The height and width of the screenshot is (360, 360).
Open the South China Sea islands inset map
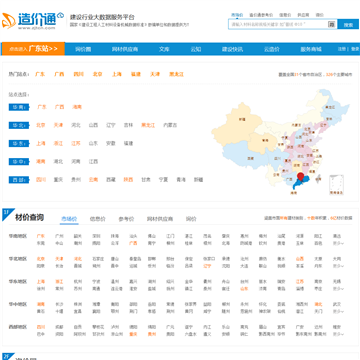tap(336, 185)
